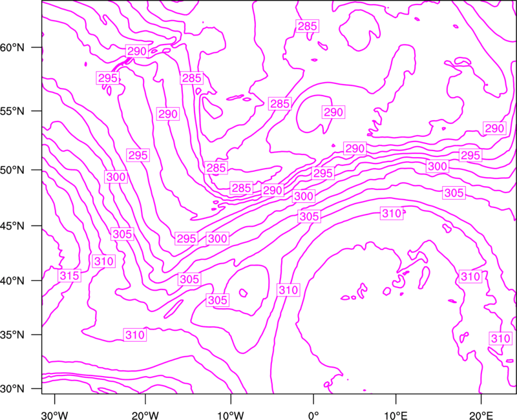The height and width of the screenshot is (420, 517).
Task: Select the 10°E longitude axis label
Action: tap(396, 415)
